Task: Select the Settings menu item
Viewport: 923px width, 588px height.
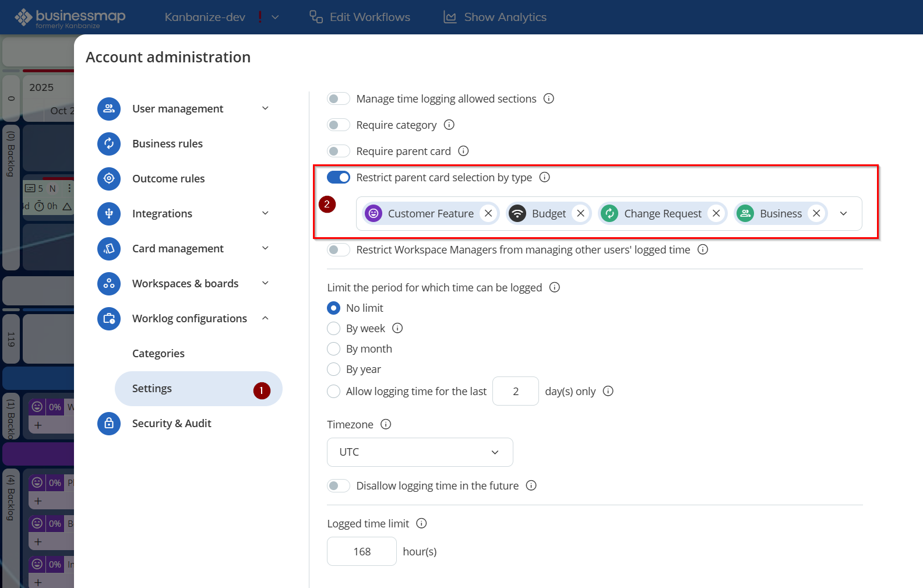Action: coord(152,389)
